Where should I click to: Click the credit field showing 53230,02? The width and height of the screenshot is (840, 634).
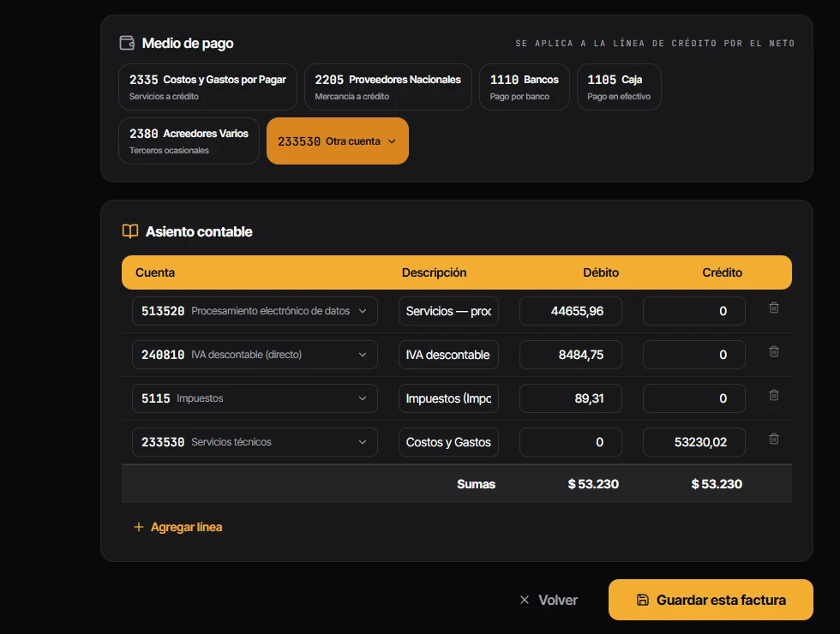point(693,442)
